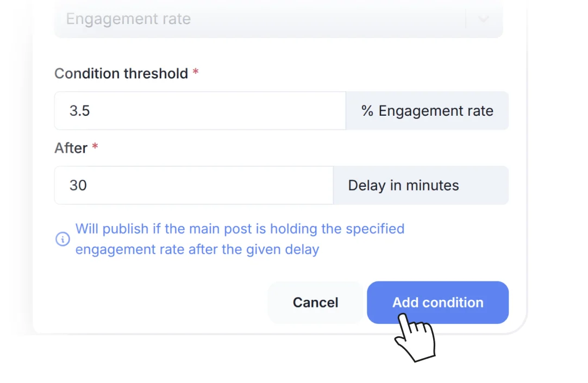Click the required asterisk next to Condition threshold
This screenshot has height=383, width=588.
[x=196, y=71]
